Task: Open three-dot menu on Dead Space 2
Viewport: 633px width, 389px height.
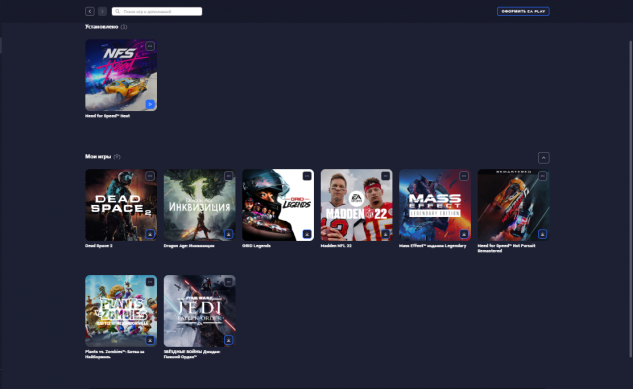Action: coord(150,176)
